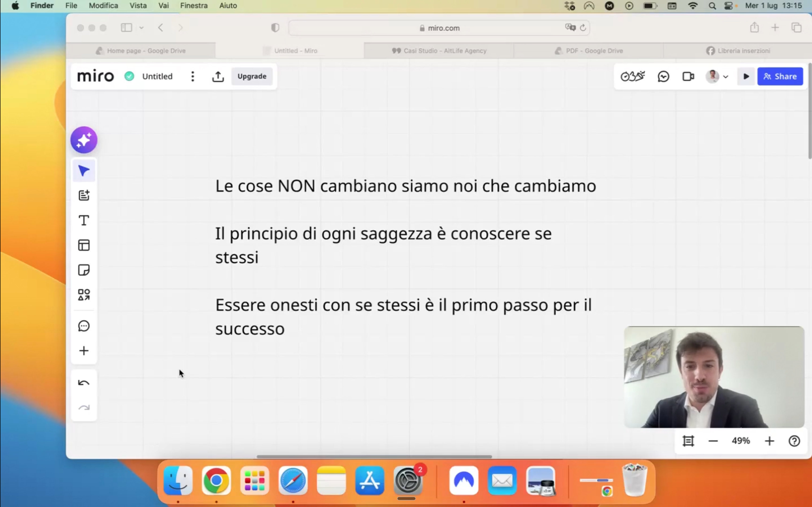The height and width of the screenshot is (507, 812).
Task: Switch to PDF - Google Drive tab
Action: pos(589,51)
